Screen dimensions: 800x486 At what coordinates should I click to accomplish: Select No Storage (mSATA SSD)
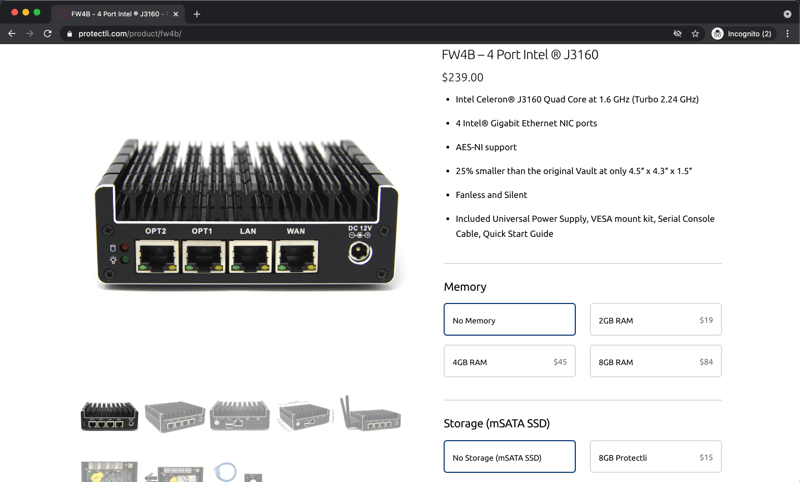pos(509,457)
